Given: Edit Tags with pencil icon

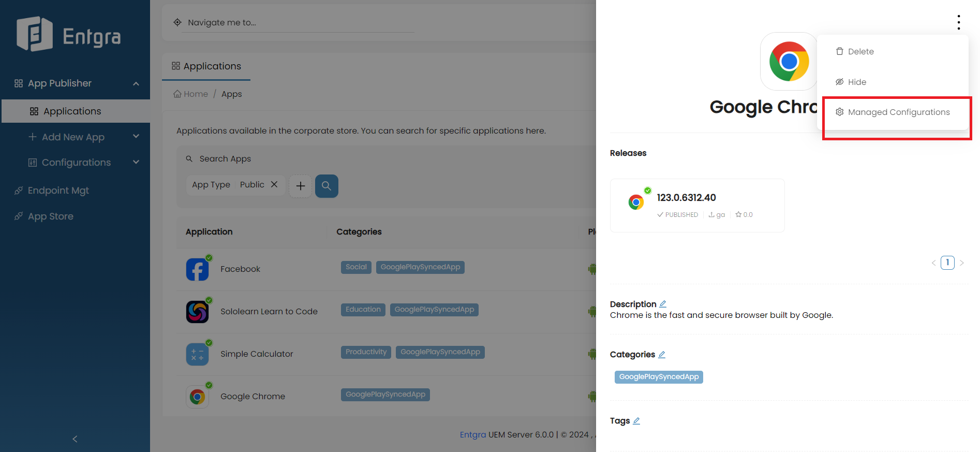Looking at the screenshot, I should [636, 421].
